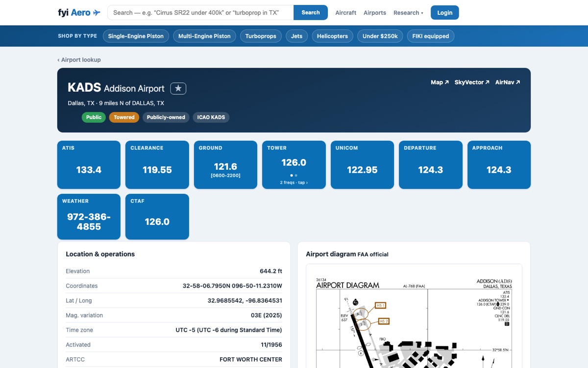Image resolution: width=588 pixels, height=368 pixels.
Task: Click the Location & operations heading
Action: click(x=100, y=254)
